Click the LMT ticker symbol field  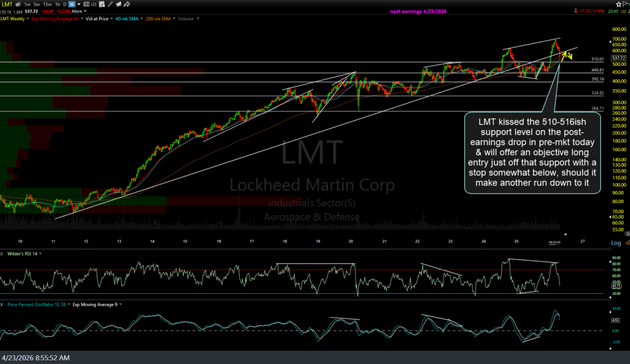pos(7,4)
